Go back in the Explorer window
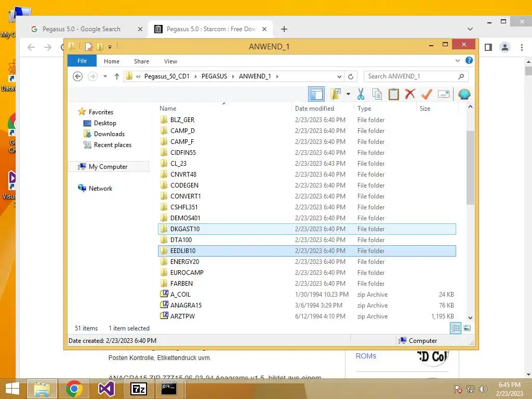Viewport: 532px width, 399px height. point(78,76)
